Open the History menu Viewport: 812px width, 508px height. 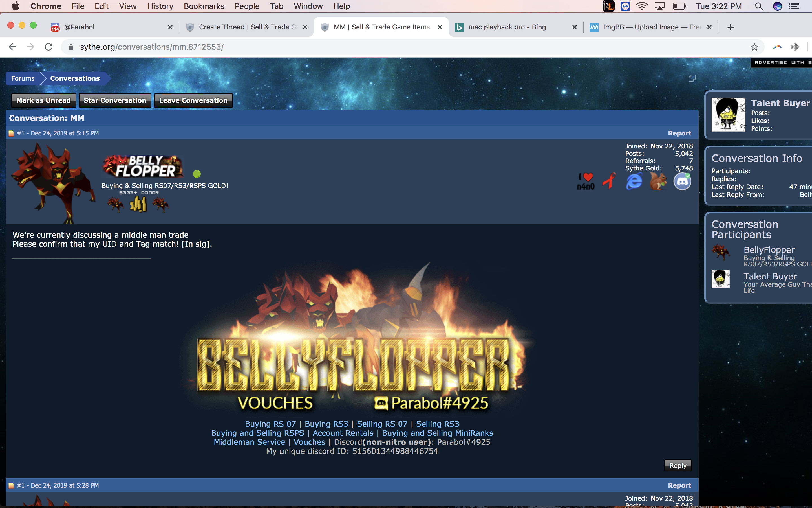point(160,6)
